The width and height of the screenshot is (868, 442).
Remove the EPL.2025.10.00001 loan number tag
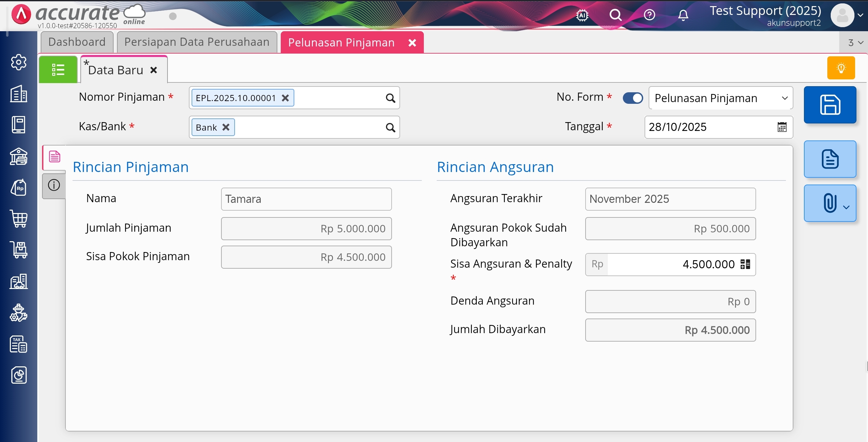pos(285,98)
